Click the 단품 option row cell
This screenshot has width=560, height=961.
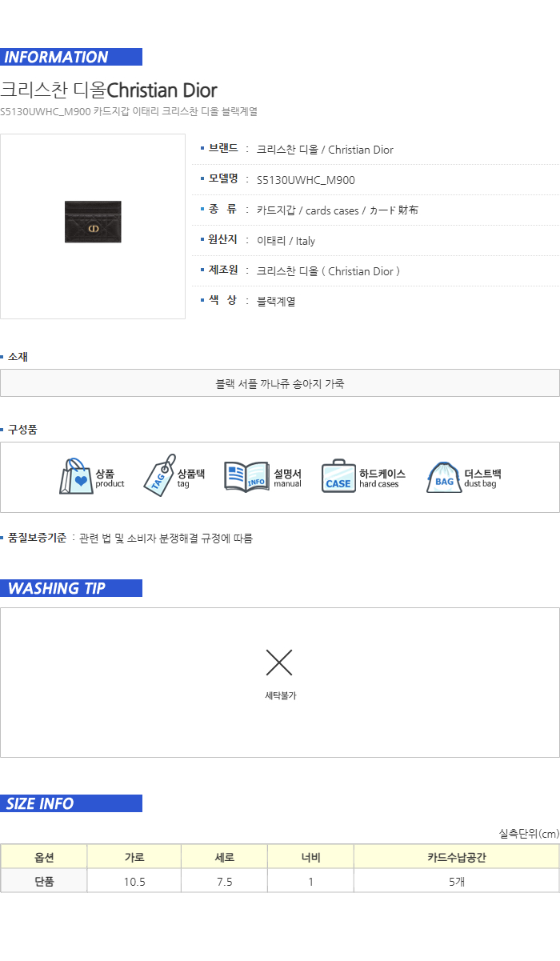point(44,881)
